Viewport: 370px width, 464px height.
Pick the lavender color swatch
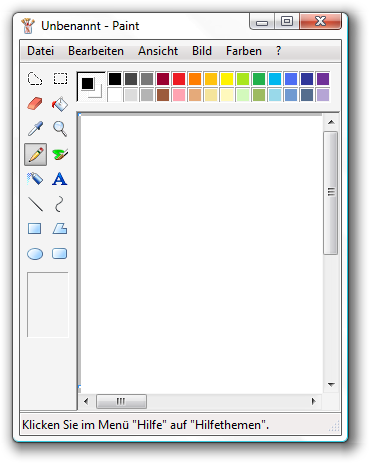coord(323,95)
